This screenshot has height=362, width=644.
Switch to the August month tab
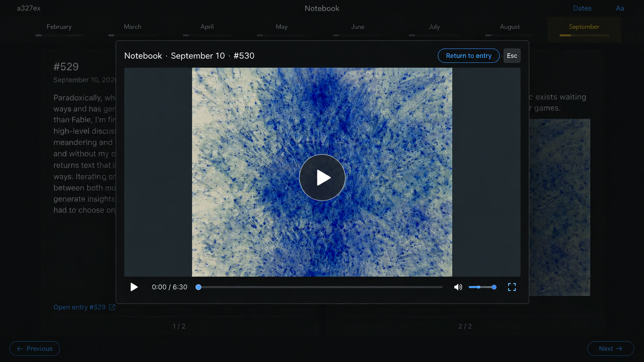point(510,27)
